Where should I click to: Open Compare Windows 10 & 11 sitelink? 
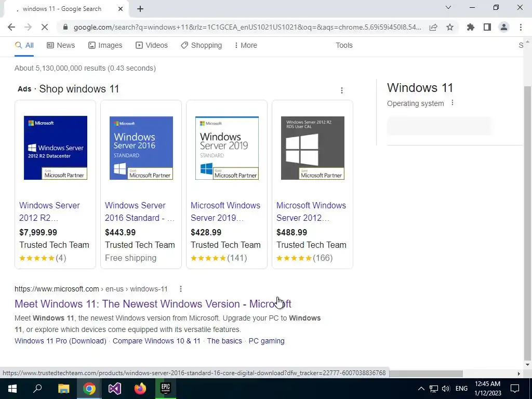pos(156,341)
